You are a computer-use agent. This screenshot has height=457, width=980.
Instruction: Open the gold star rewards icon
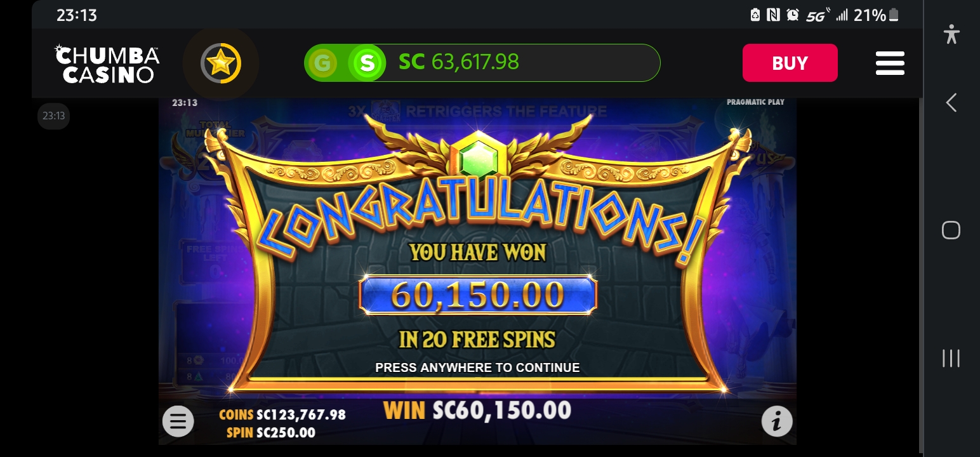[221, 63]
